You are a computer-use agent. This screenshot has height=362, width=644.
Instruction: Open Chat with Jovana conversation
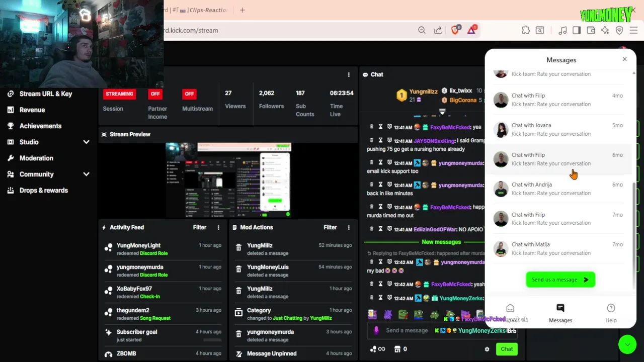pos(558,129)
